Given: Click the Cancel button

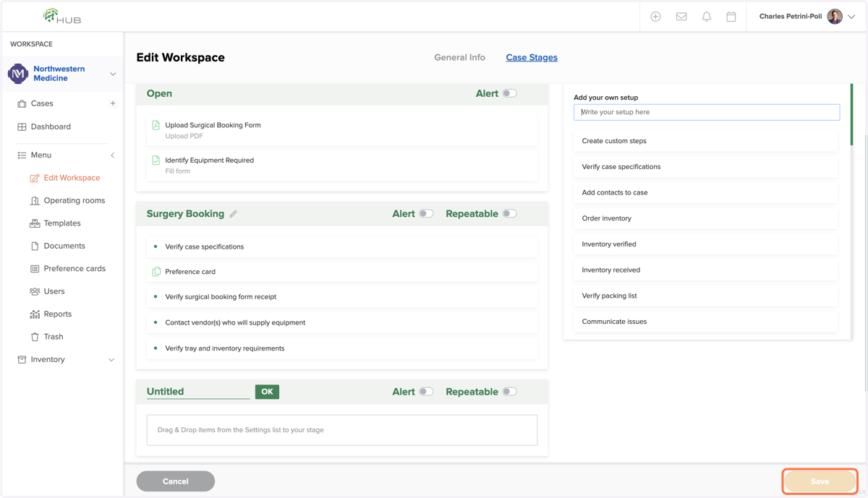Looking at the screenshot, I should coord(175,481).
